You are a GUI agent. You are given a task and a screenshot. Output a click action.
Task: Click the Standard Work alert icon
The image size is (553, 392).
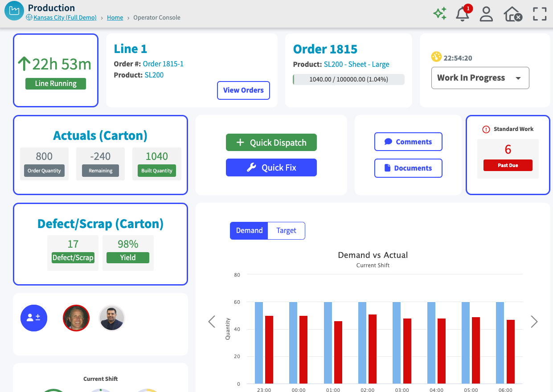pos(486,129)
